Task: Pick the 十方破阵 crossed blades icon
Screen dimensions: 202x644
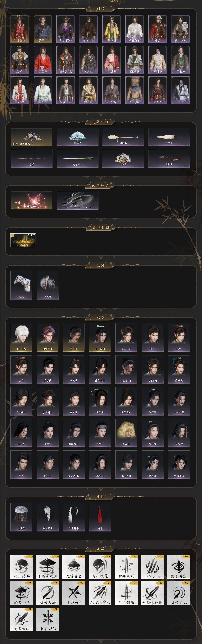Action: pos(74,593)
